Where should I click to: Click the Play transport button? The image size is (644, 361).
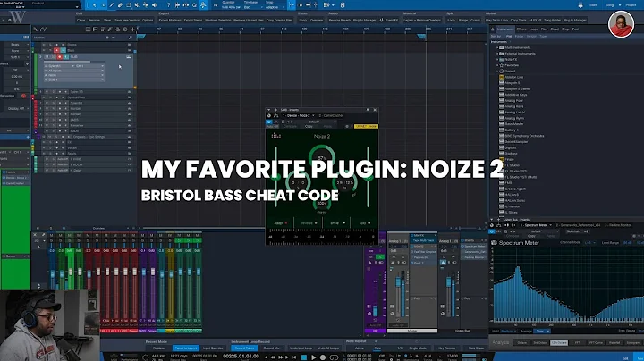click(313, 357)
